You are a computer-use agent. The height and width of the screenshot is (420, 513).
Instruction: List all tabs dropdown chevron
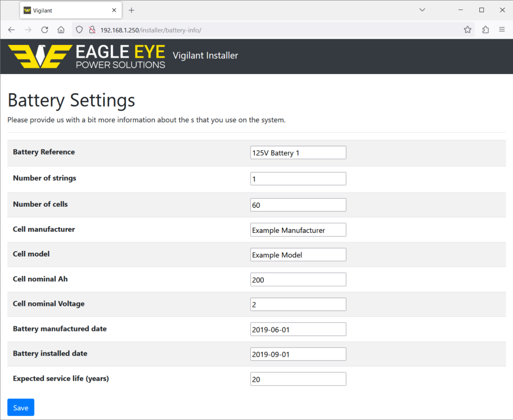click(422, 10)
